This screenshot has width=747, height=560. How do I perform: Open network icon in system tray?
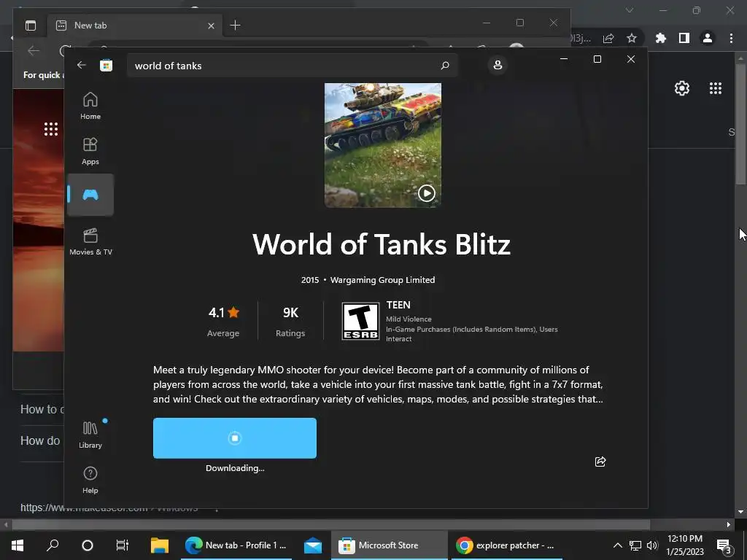(635, 545)
